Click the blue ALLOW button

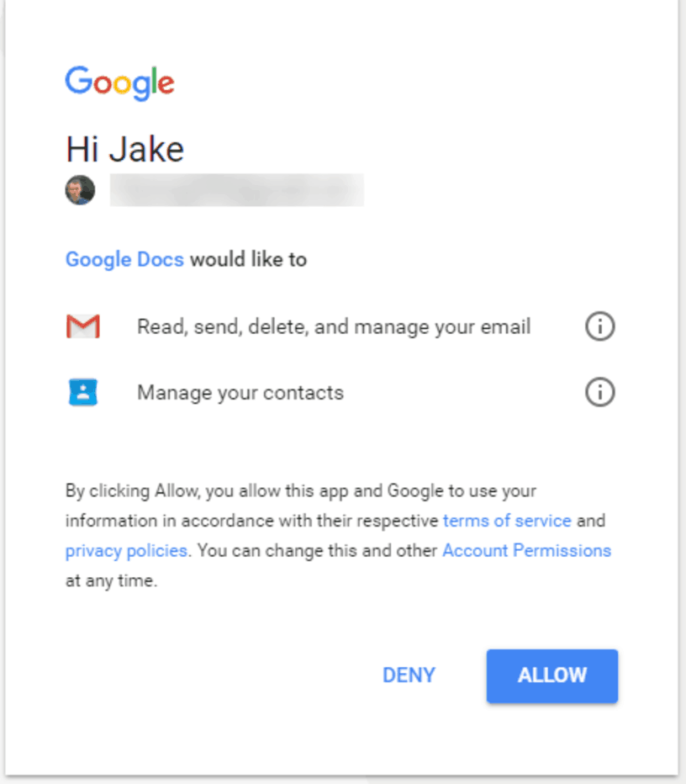coord(552,676)
